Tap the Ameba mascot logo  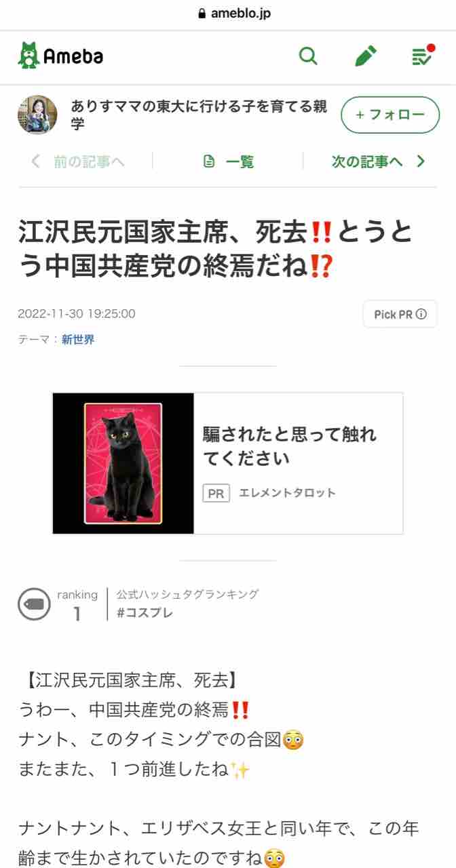click(x=28, y=56)
